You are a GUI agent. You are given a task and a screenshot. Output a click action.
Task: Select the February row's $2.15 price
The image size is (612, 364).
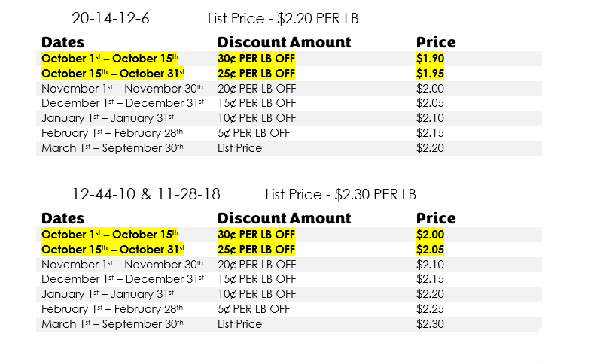click(430, 133)
